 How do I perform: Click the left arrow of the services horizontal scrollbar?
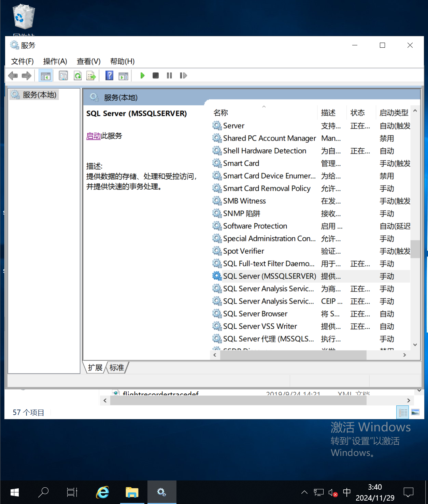[x=215, y=355]
